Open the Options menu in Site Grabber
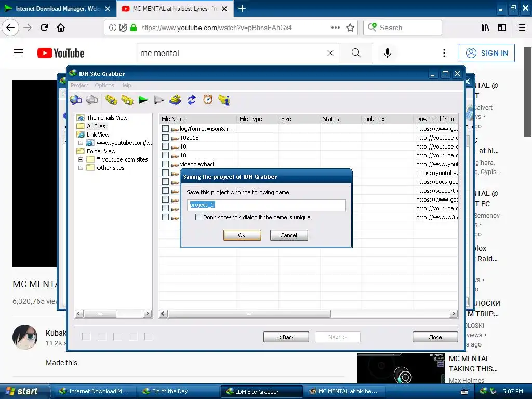 [x=104, y=85]
